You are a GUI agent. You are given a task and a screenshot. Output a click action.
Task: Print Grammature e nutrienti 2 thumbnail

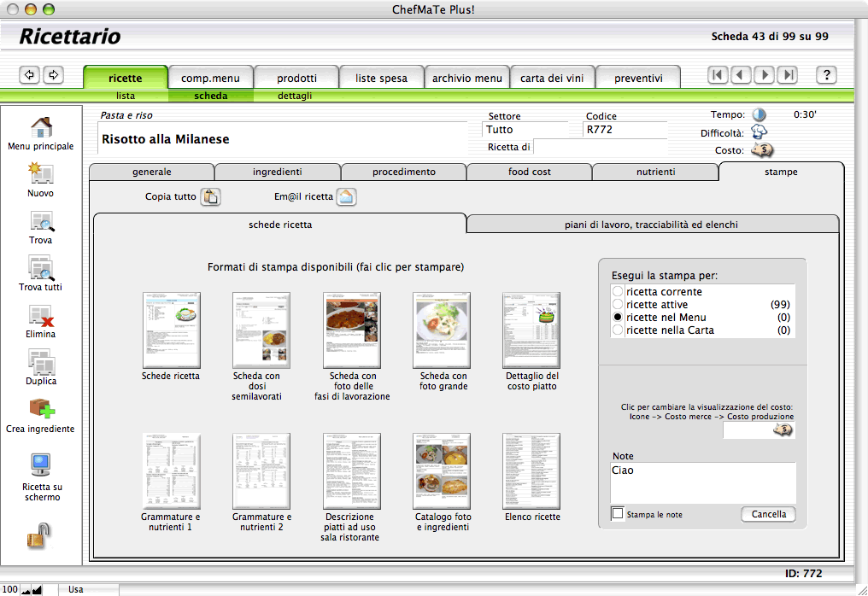(x=261, y=471)
